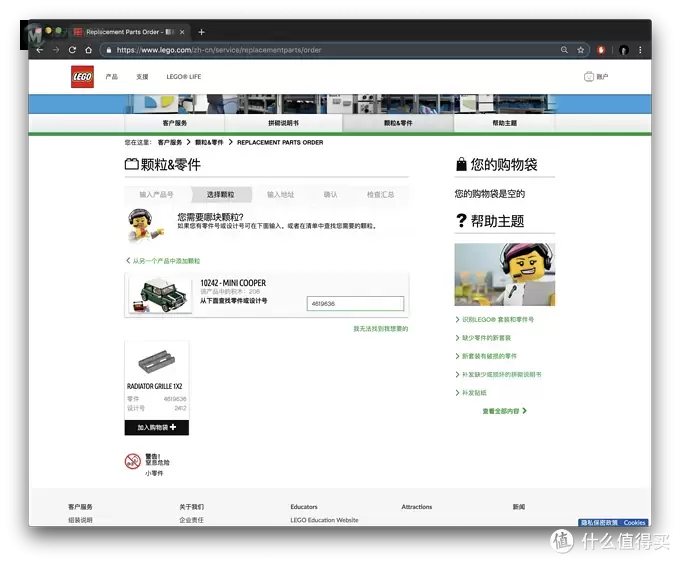Open footer 组装说明 link
Viewport: 680px width, 564px height.
[80, 520]
